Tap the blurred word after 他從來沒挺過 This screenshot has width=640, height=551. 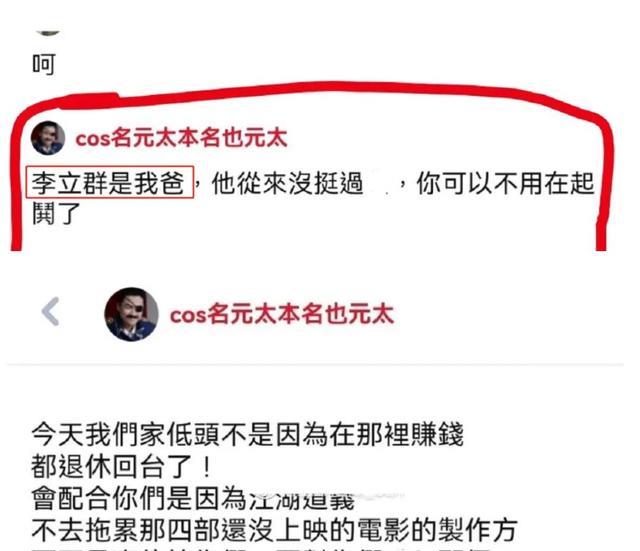tap(382, 184)
